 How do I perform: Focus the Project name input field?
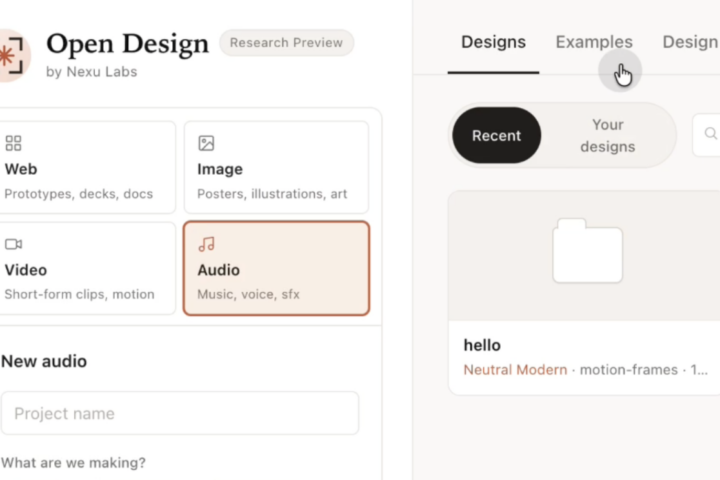[180, 413]
